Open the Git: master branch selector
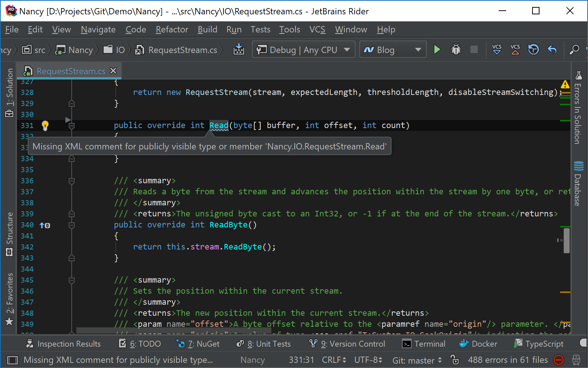Viewport: 588px width, 368px height. tap(417, 360)
